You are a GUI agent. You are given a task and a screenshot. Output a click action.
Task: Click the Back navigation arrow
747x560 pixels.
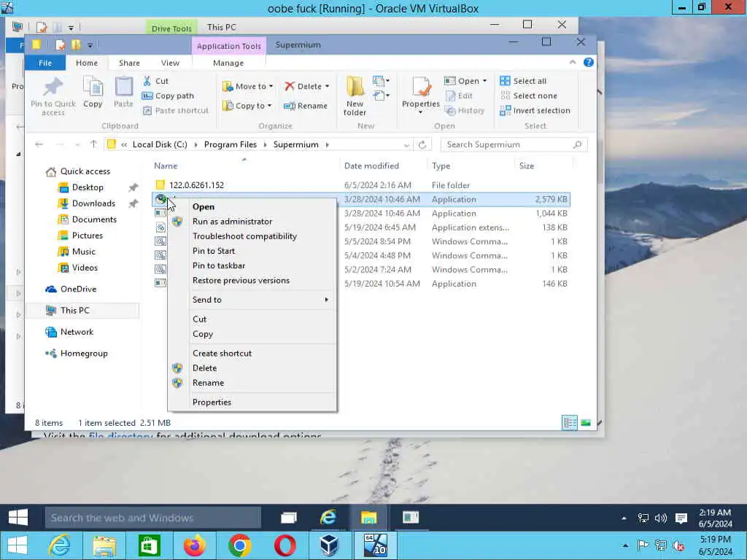point(39,144)
